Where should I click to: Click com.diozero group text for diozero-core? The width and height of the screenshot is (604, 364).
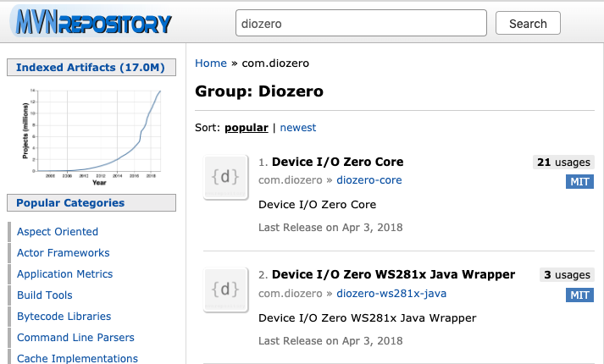click(291, 180)
